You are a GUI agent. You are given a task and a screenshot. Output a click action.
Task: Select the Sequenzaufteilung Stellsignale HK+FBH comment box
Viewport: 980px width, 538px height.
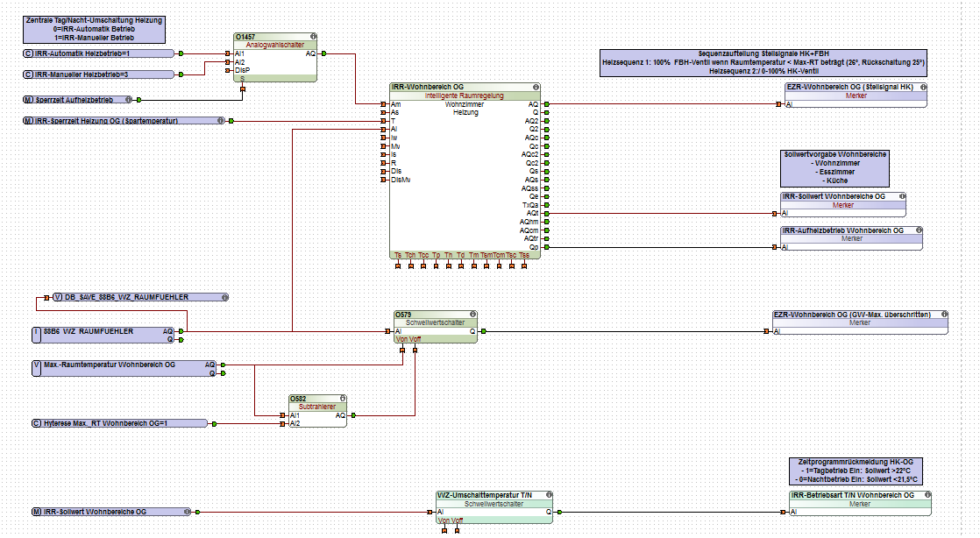(763, 63)
